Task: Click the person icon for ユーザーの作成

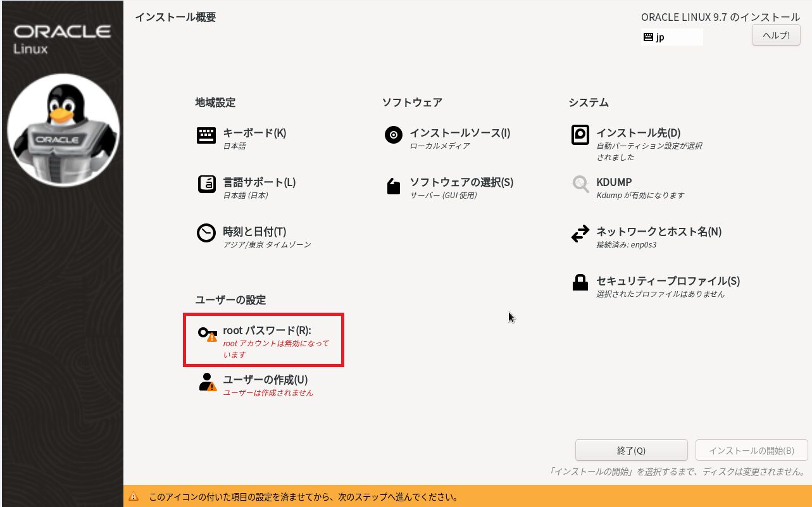Action: 207,382
